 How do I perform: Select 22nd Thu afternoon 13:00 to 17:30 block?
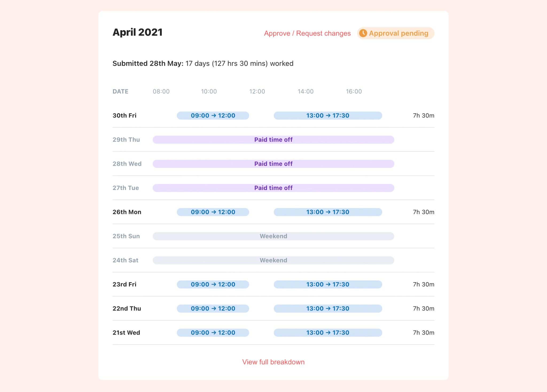[x=328, y=309]
